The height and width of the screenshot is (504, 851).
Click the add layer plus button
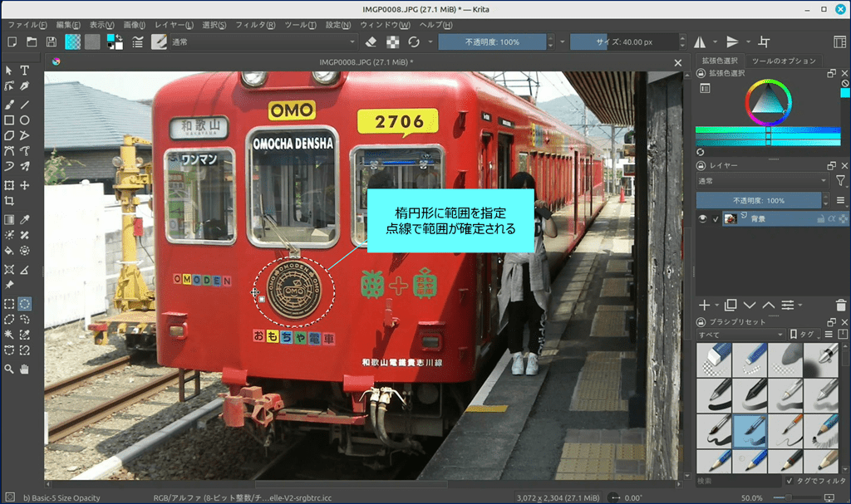[705, 306]
